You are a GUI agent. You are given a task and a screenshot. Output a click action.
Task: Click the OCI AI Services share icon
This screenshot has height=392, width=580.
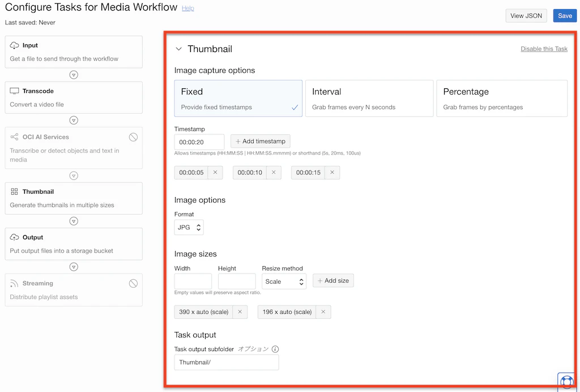coord(14,137)
